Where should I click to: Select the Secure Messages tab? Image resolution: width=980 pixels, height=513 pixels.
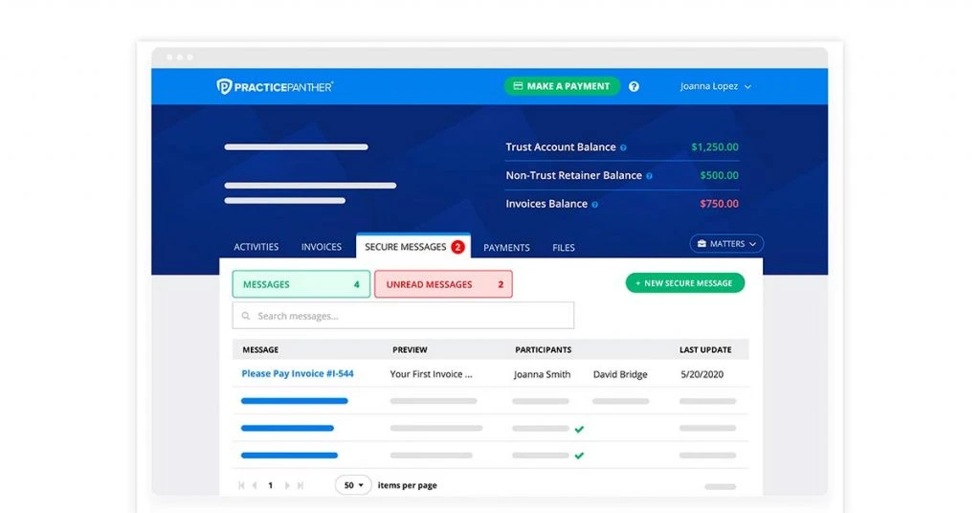click(413, 246)
